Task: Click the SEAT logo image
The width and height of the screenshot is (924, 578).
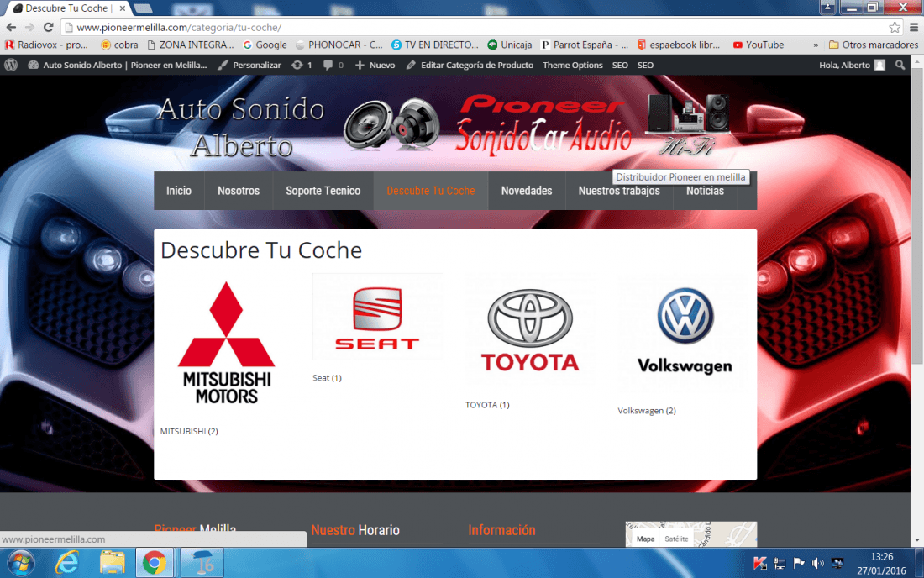Action: click(x=377, y=317)
